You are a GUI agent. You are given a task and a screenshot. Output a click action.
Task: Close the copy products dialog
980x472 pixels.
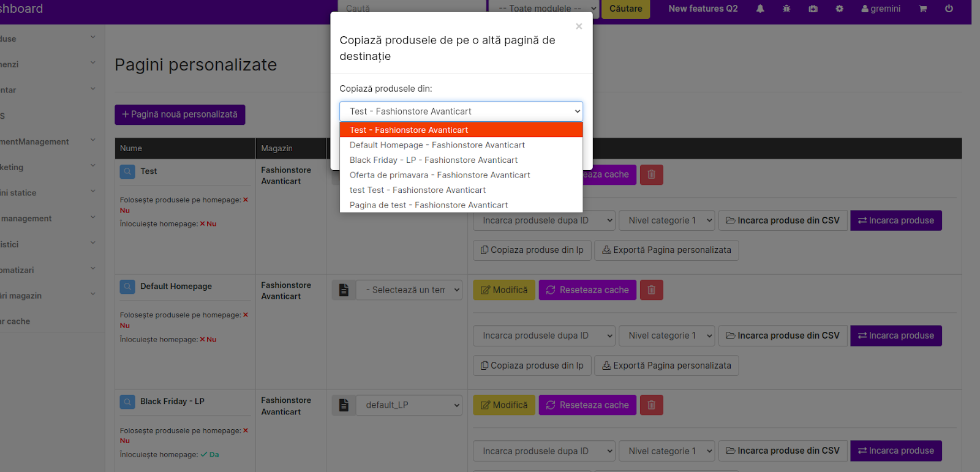(x=579, y=26)
